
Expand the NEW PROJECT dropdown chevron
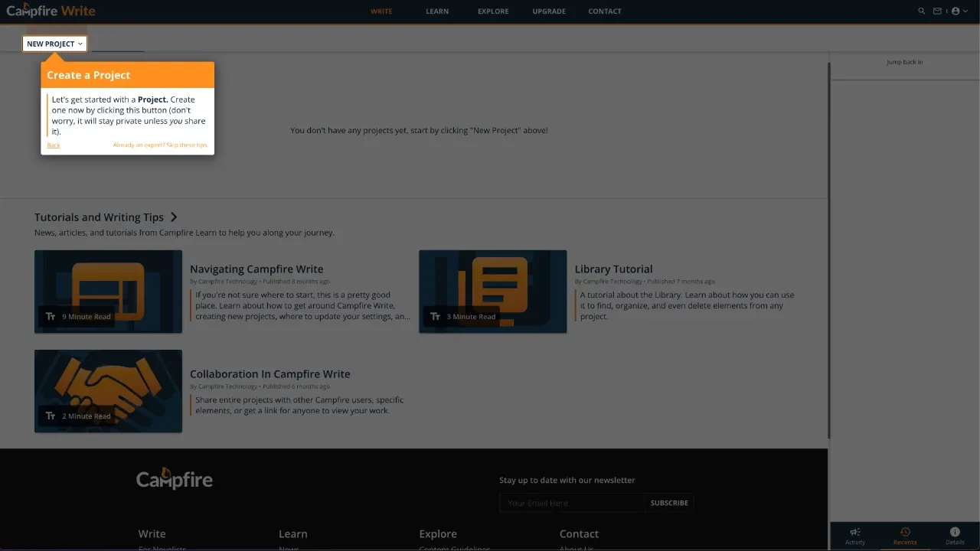pyautogui.click(x=80, y=44)
